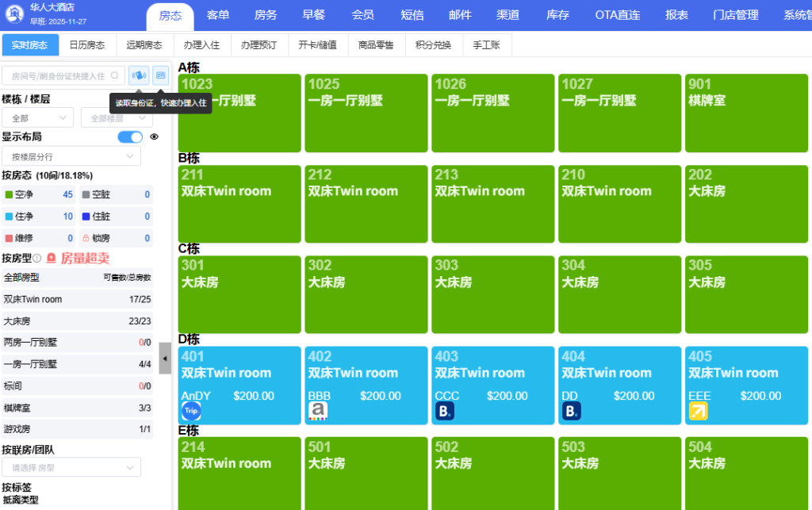Image resolution: width=812 pixels, height=510 pixels.
Task: Click the Agoda icon on room 402
Action: tap(317, 411)
